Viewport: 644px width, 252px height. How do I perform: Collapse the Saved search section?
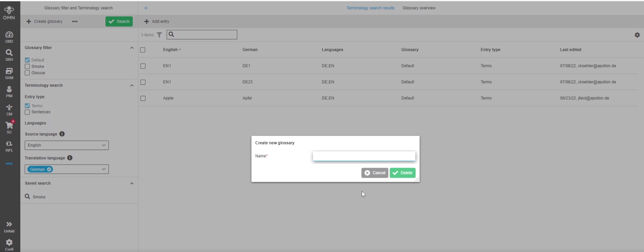point(132,183)
